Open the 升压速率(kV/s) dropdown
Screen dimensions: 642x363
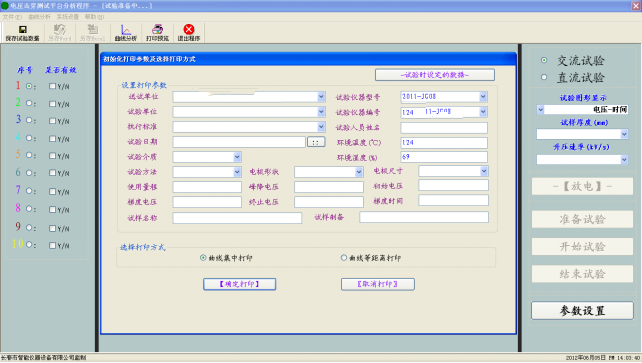(624, 159)
